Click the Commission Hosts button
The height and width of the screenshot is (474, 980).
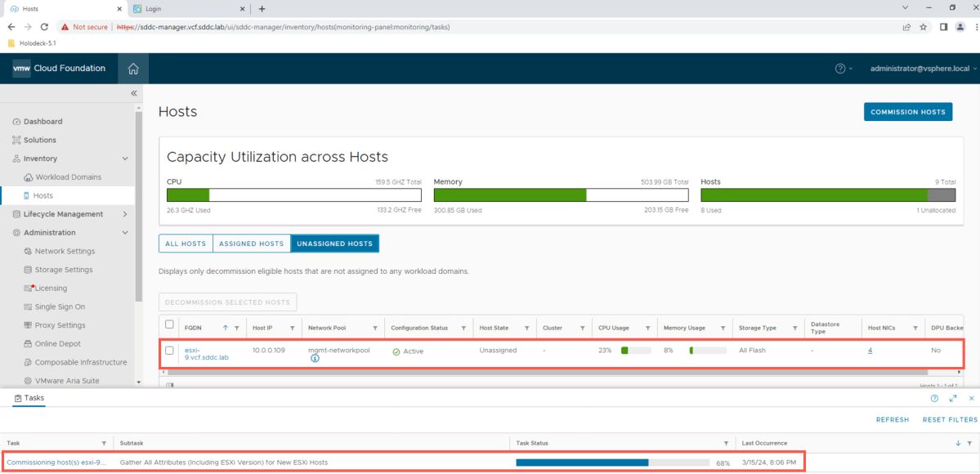(x=907, y=112)
